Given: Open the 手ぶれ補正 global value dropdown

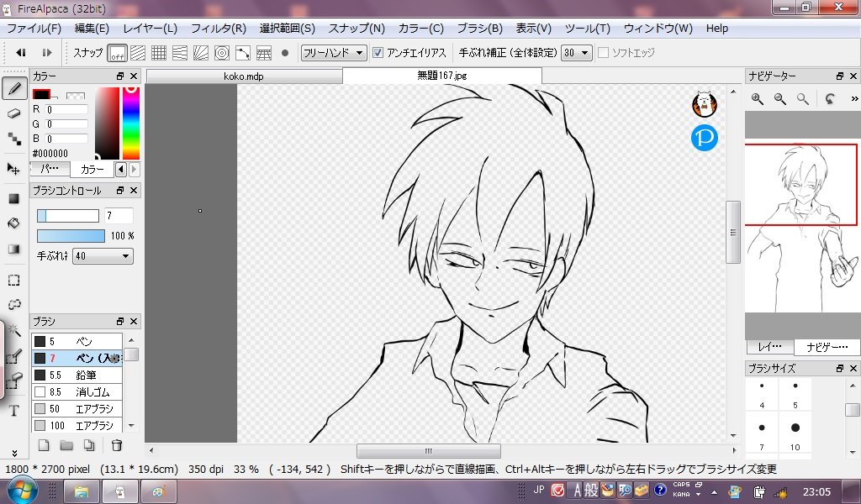Looking at the screenshot, I should tap(577, 53).
